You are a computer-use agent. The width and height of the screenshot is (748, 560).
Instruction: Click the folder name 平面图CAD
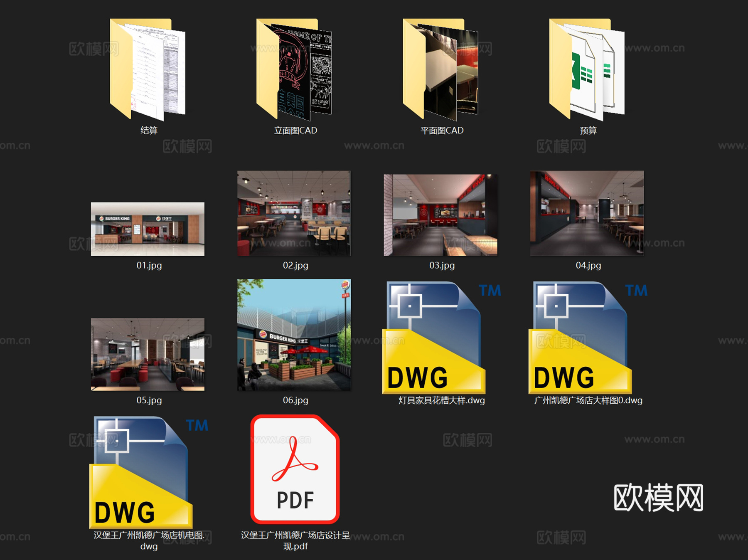tap(442, 131)
